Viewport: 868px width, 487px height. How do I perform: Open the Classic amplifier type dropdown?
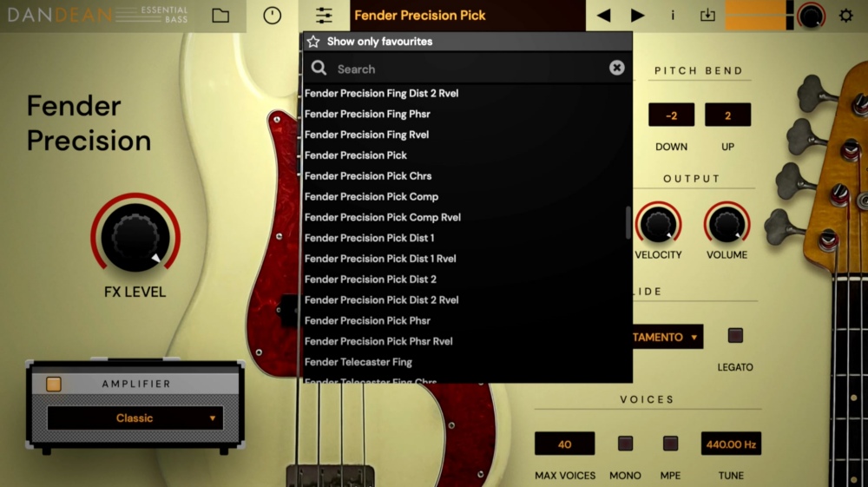[135, 418]
